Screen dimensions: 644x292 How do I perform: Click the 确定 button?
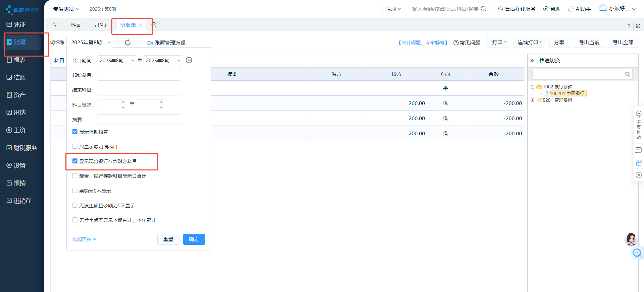[194, 239]
